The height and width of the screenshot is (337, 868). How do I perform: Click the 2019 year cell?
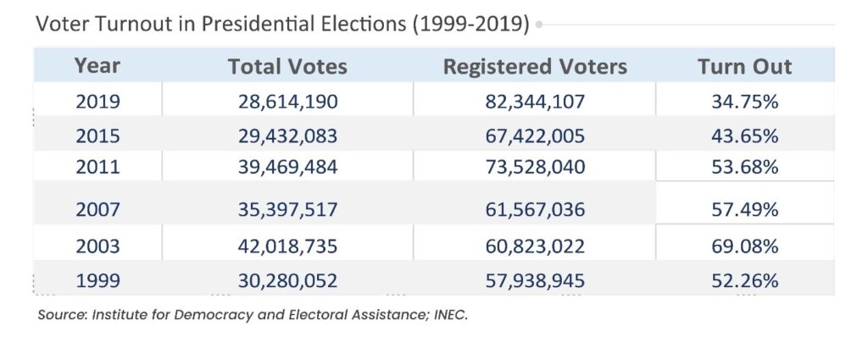point(97,102)
